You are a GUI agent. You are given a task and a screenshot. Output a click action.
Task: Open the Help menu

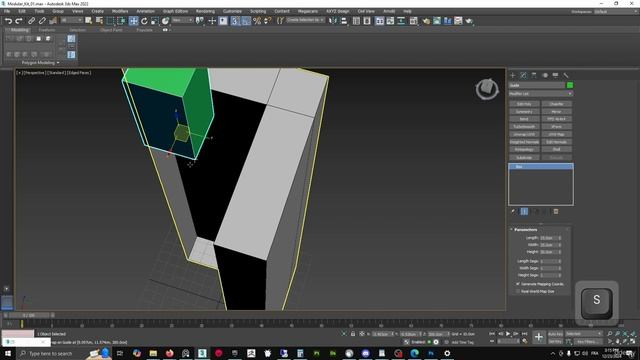[x=407, y=11]
